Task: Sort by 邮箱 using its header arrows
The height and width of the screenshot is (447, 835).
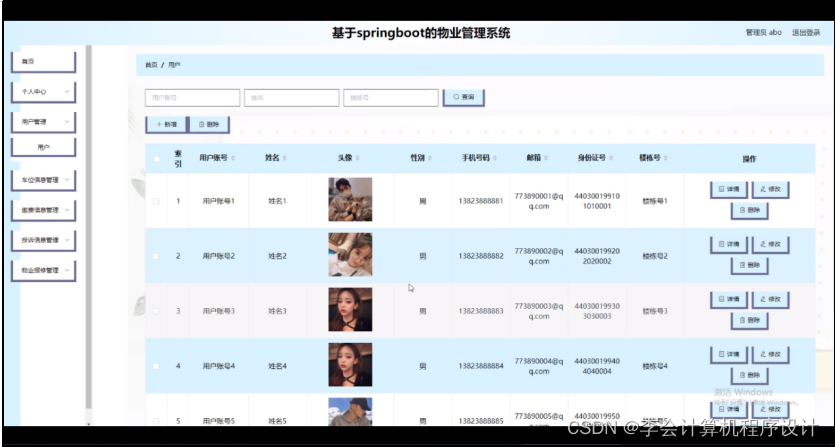Action: pyautogui.click(x=546, y=158)
